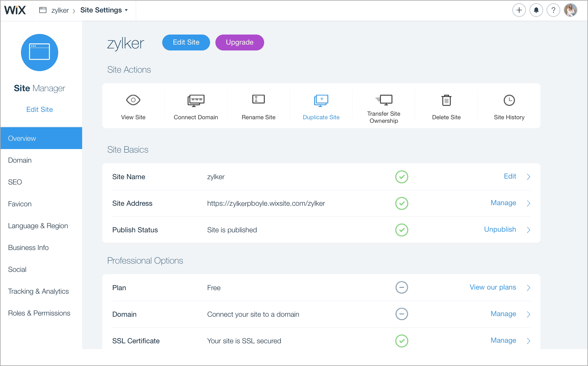Screen dimensions: 588x366
Task: Click the plus create button in header
Action: (519, 10)
